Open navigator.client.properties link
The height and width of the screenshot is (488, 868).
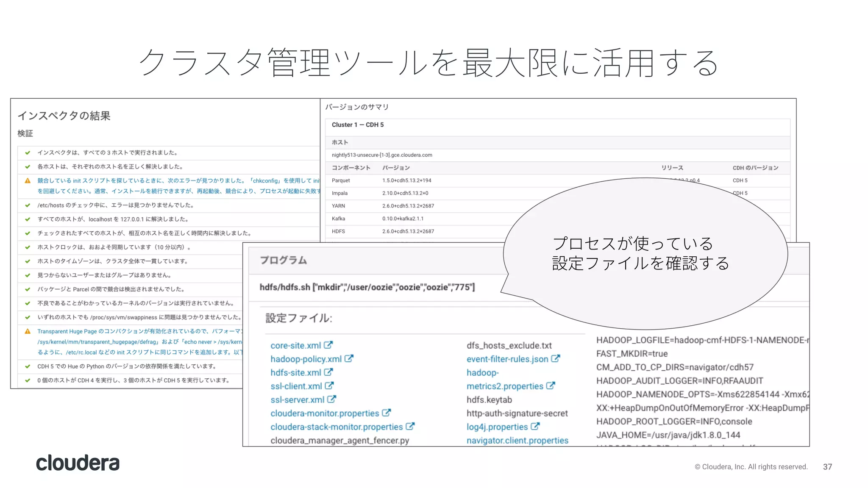pyautogui.click(x=517, y=441)
